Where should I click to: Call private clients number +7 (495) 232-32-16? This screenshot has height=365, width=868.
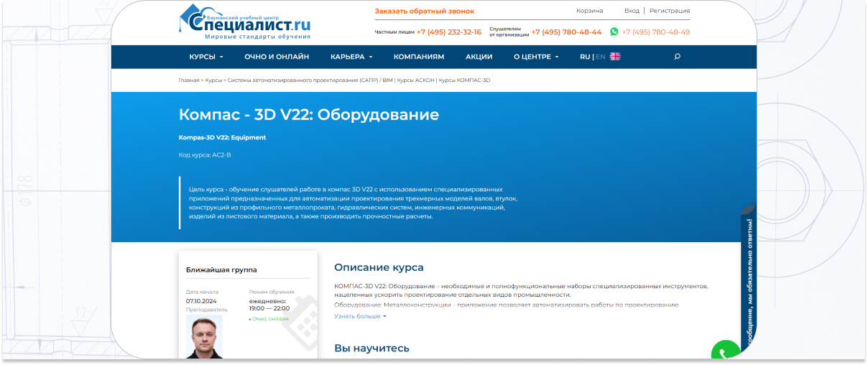[449, 32]
